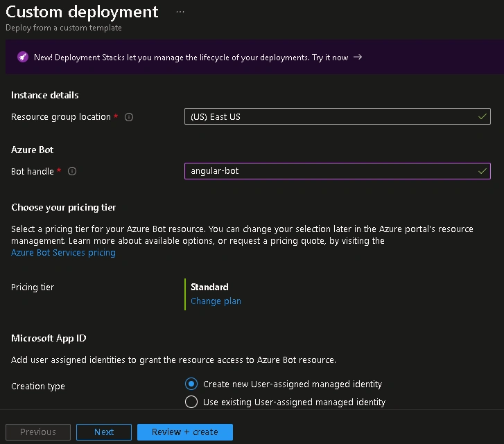Screen dimensions: 504x444
Task: Click the Bot handle input field
Action: 337,171
